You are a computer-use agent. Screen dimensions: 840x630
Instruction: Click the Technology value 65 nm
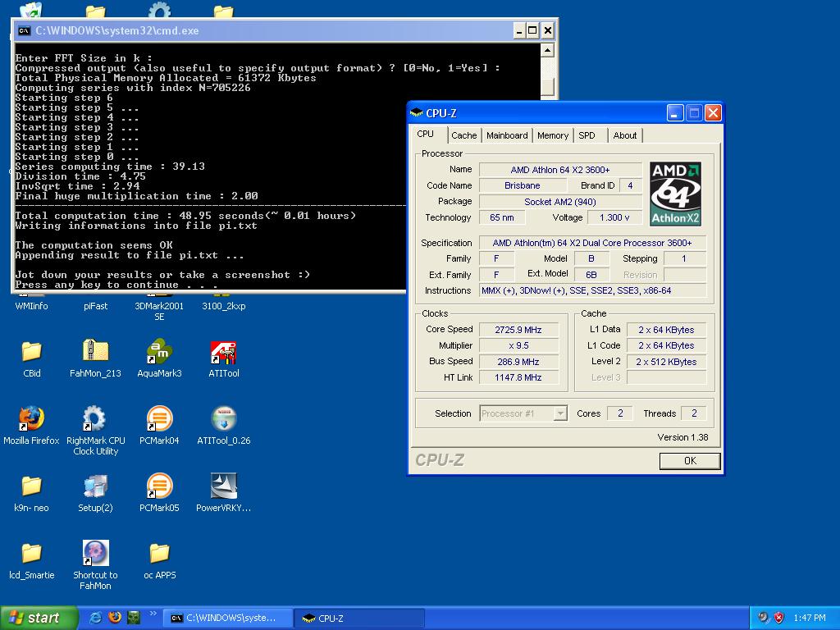click(502, 217)
